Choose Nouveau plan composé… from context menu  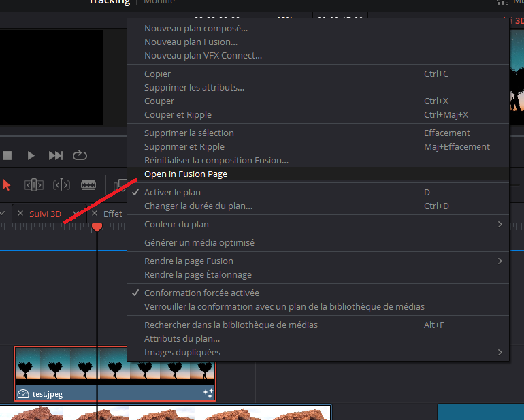click(x=318, y=29)
